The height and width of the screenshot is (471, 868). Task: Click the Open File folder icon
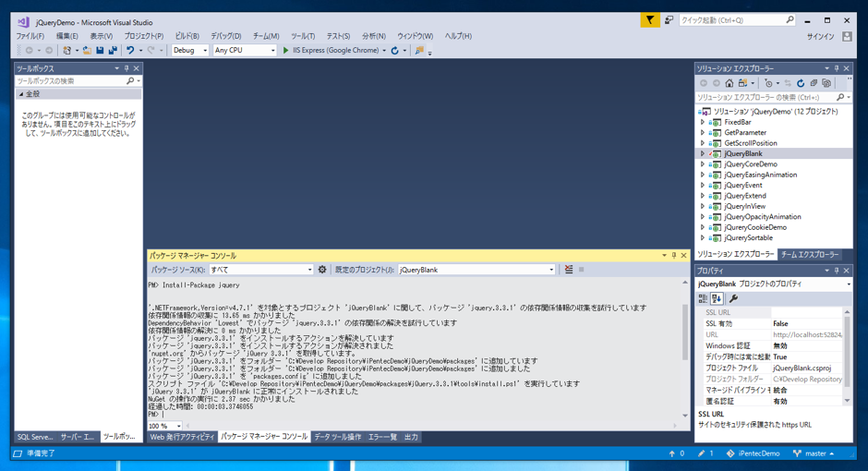pyautogui.click(x=87, y=51)
